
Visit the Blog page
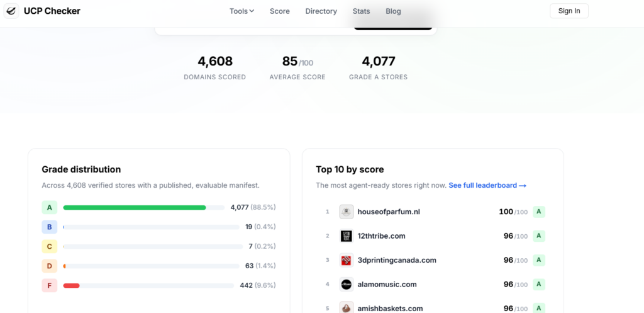(x=393, y=11)
